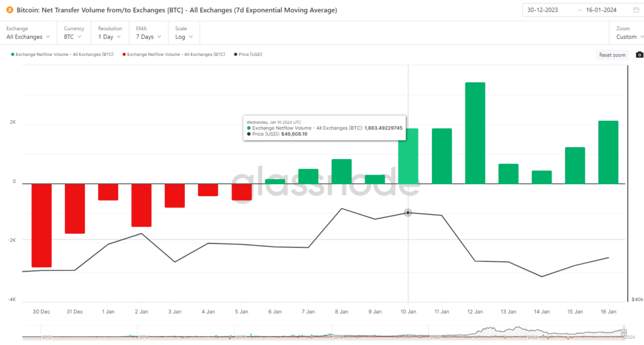Click the Bitcoin logo icon in the title

pos(9,10)
